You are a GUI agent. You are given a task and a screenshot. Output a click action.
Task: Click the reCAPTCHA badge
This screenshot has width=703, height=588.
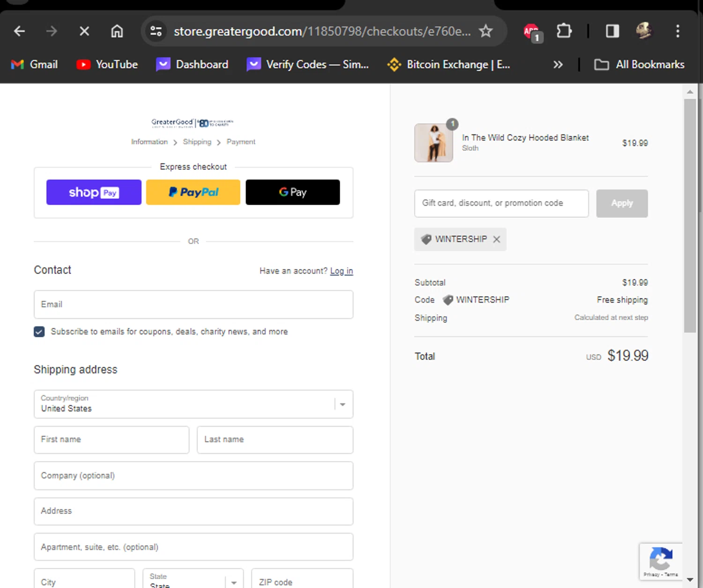pyautogui.click(x=661, y=562)
